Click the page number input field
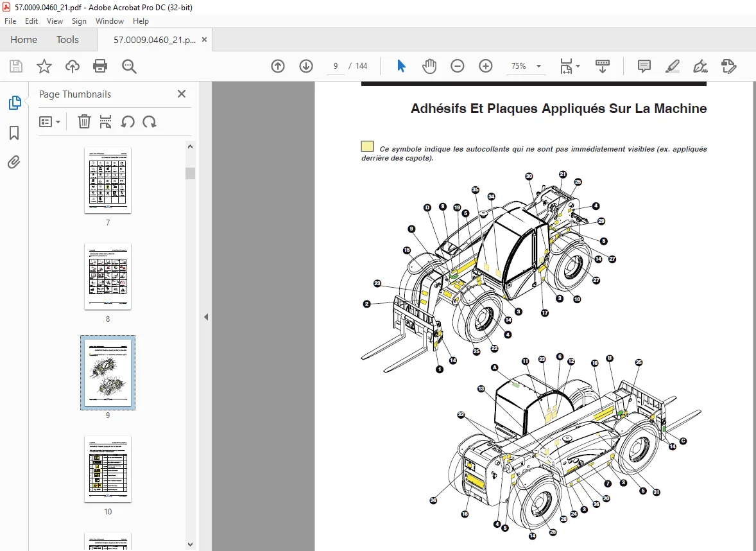756x551 pixels. point(336,66)
